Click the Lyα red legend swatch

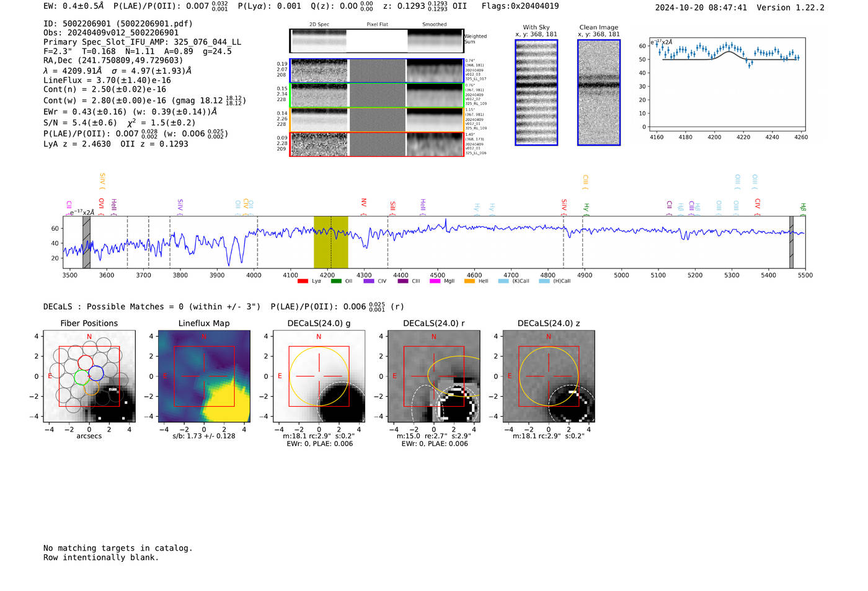pos(303,281)
